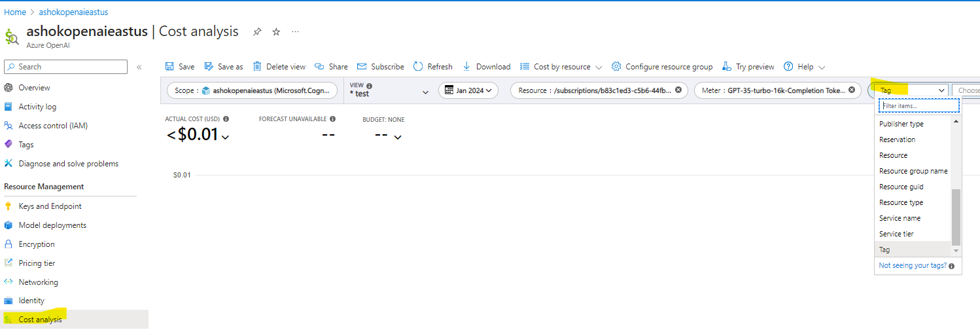Image resolution: width=980 pixels, height=334 pixels.
Task: Click the Keys and Endpoint key icon
Action: (9, 206)
